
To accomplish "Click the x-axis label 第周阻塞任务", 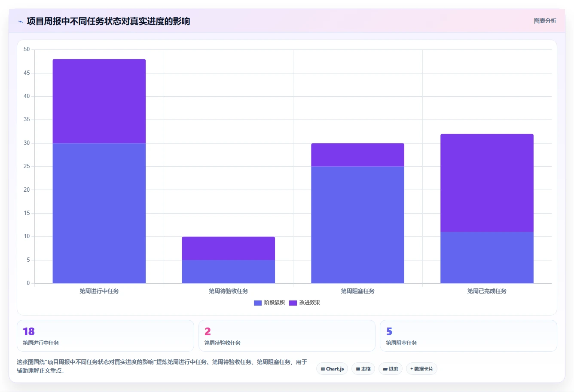I will [358, 291].
